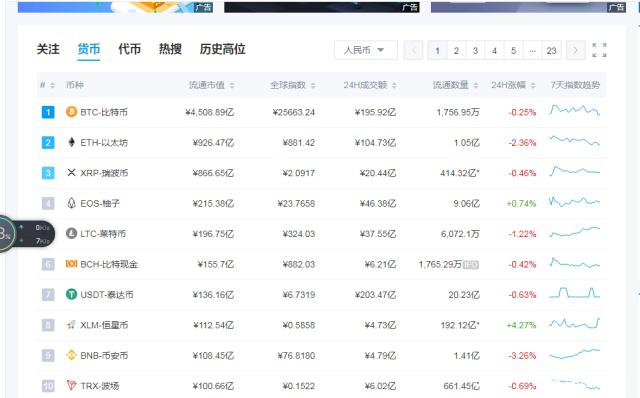Go to page 3
The height and width of the screenshot is (398, 640).
click(475, 51)
